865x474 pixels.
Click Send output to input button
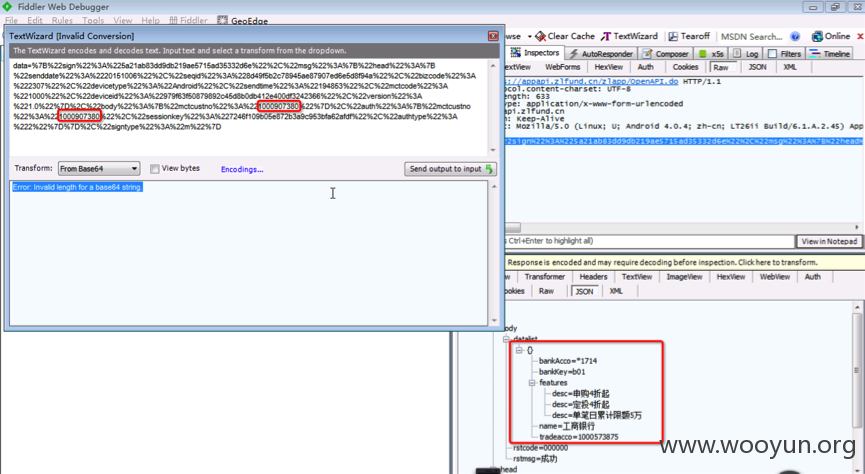[x=450, y=169]
